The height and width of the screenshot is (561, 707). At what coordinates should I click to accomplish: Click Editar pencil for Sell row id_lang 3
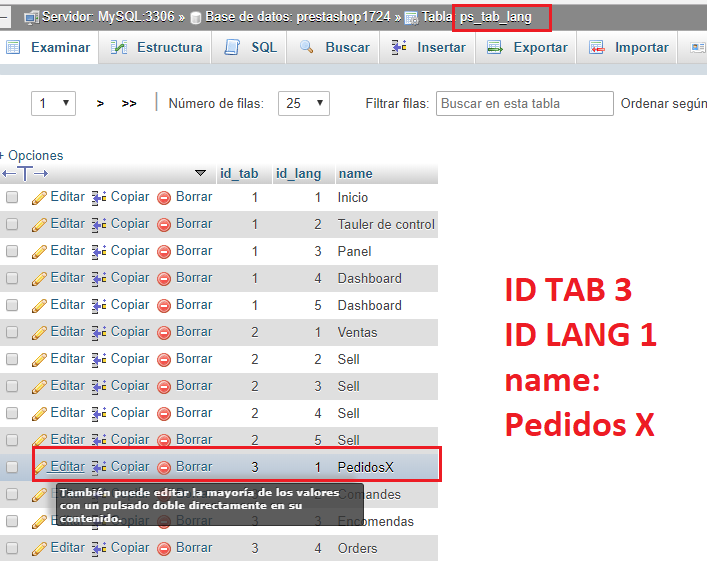39,386
